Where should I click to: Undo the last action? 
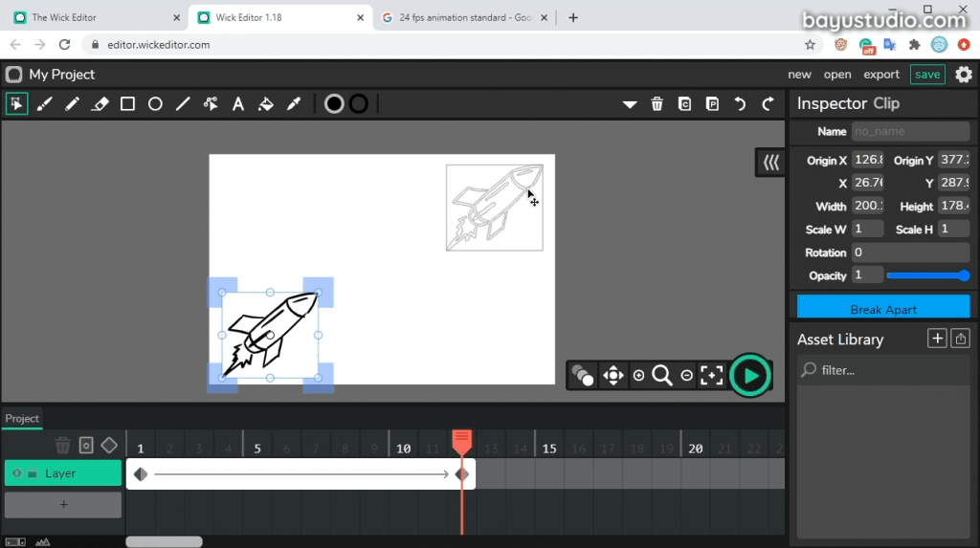740,103
